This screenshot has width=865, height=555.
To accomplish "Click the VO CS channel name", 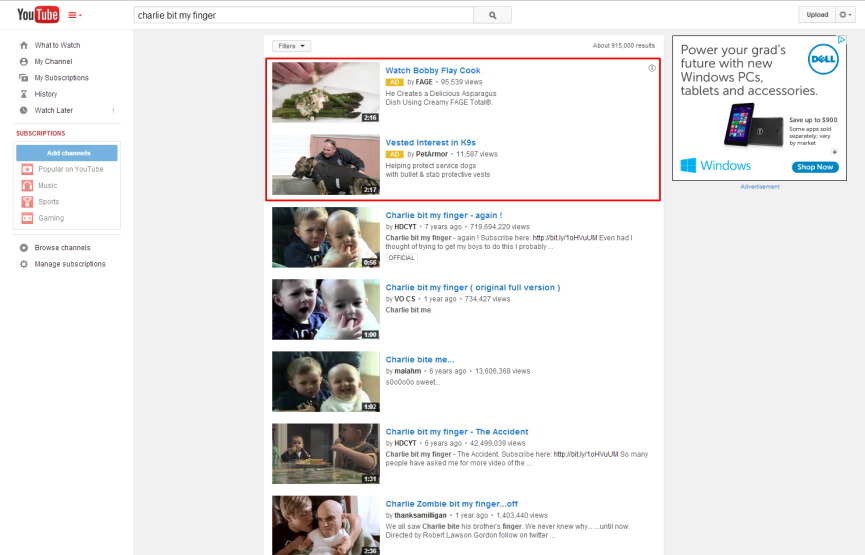I will point(404,299).
